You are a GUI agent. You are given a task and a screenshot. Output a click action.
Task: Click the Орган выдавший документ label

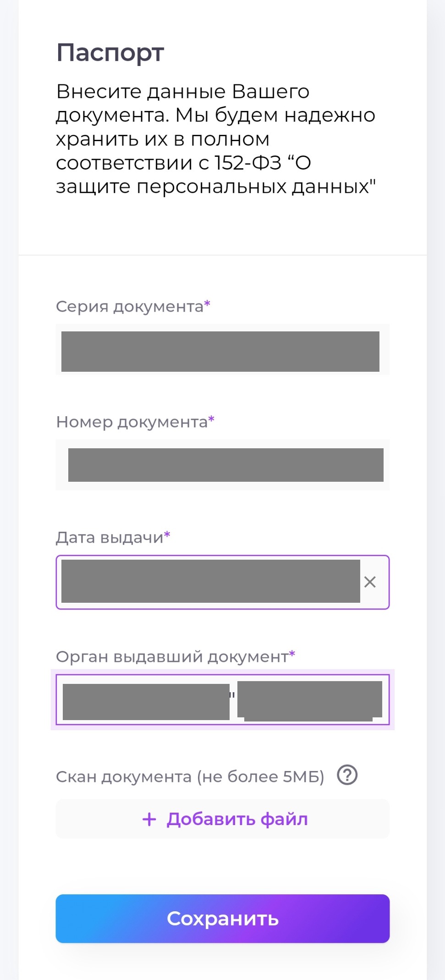[x=172, y=657]
